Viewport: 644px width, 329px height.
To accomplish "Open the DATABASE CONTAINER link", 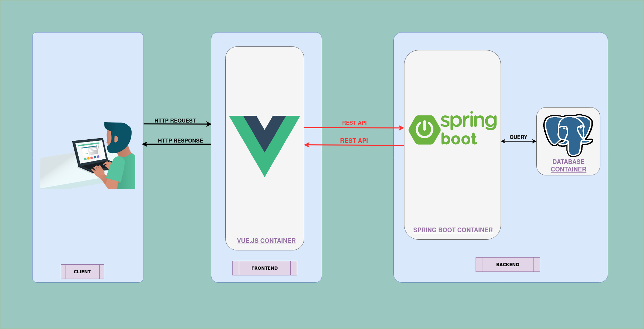I will (568, 165).
